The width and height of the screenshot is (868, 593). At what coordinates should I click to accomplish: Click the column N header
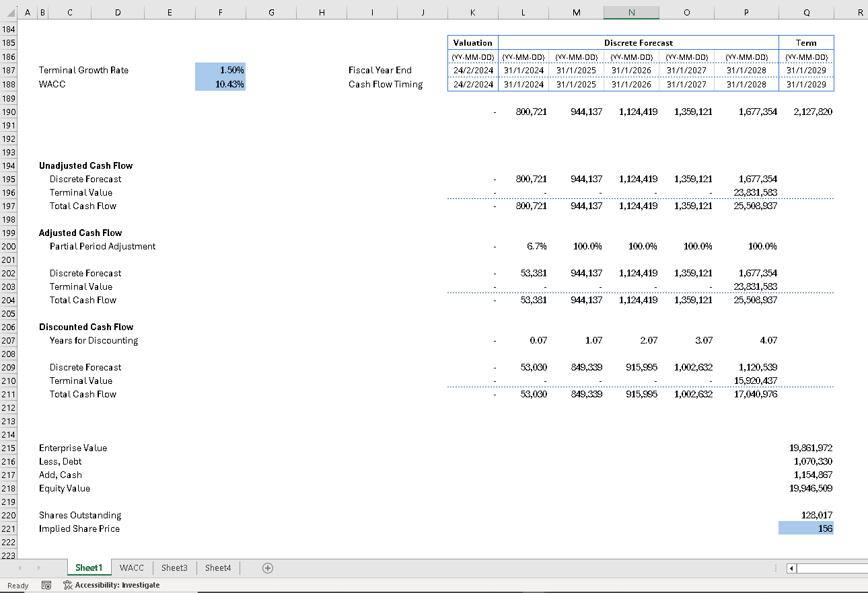click(x=631, y=12)
